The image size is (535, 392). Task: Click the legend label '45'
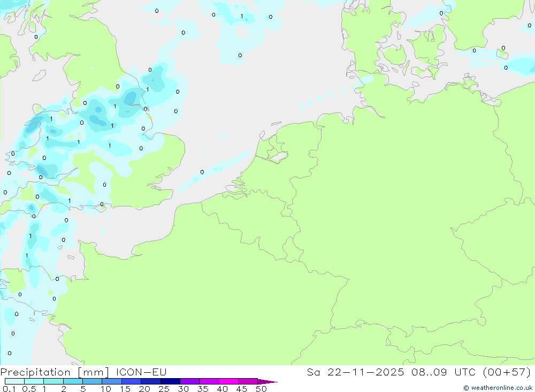242,389
